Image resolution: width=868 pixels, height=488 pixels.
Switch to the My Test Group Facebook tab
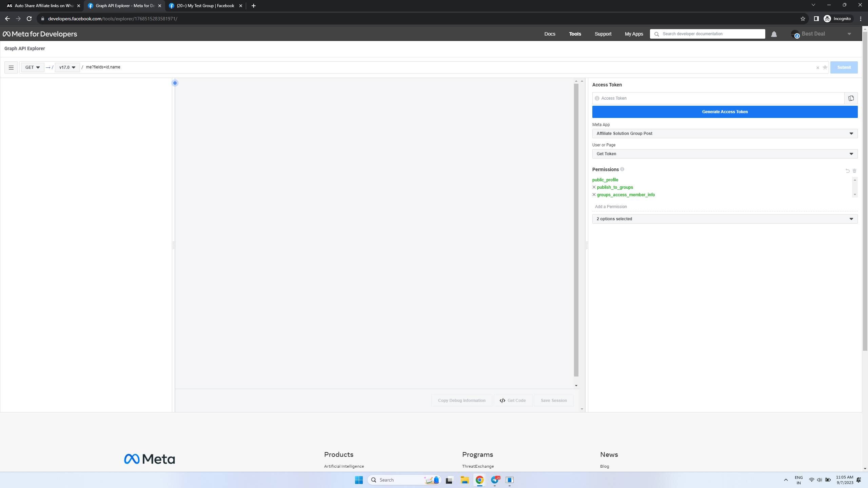pyautogui.click(x=205, y=6)
